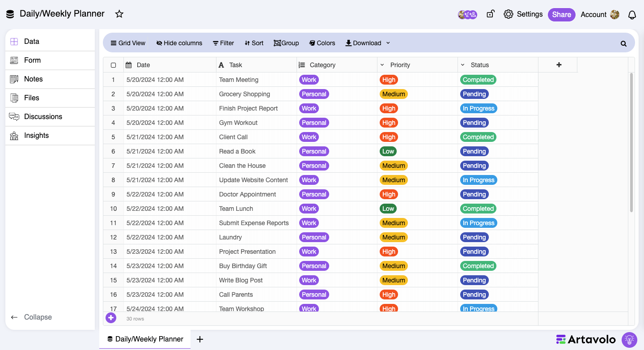Star the Daily/Weekly Planner as favorite
Image resolution: width=644 pixels, height=350 pixels.
tap(119, 14)
